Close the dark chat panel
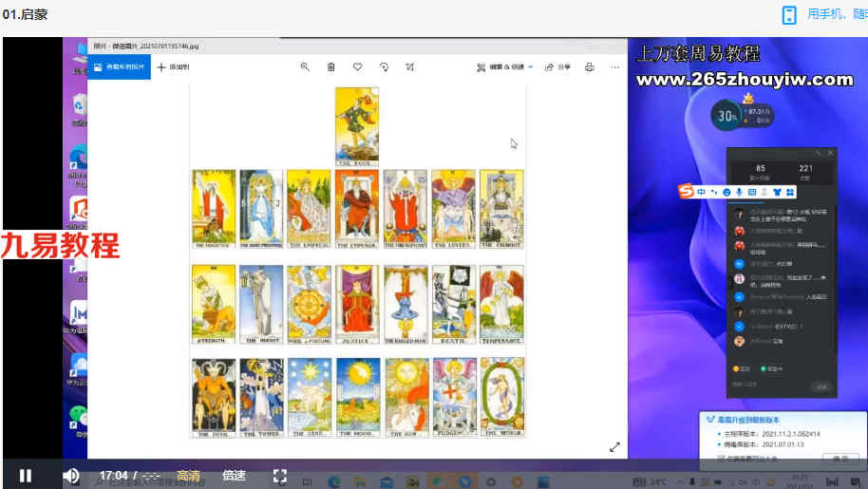Screen dimensions: 868x489 click(x=830, y=153)
